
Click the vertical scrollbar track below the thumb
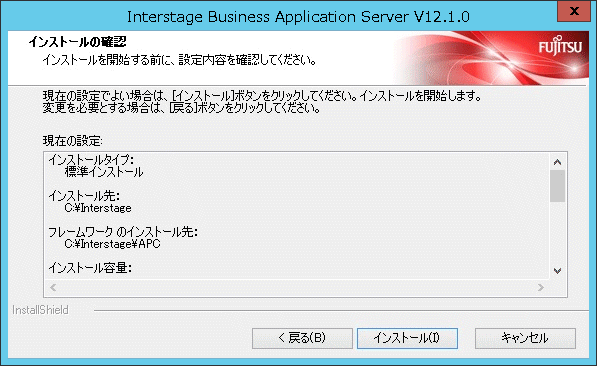(557, 232)
